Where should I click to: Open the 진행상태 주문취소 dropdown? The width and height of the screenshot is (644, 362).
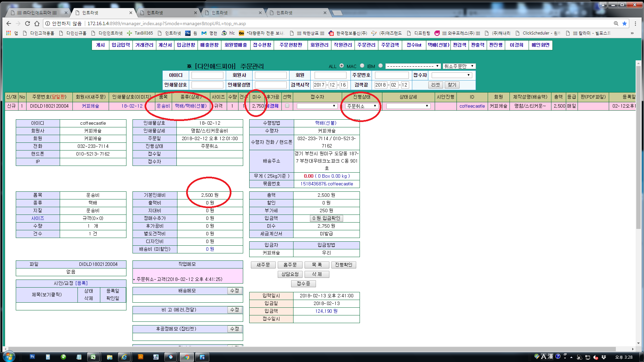(362, 106)
